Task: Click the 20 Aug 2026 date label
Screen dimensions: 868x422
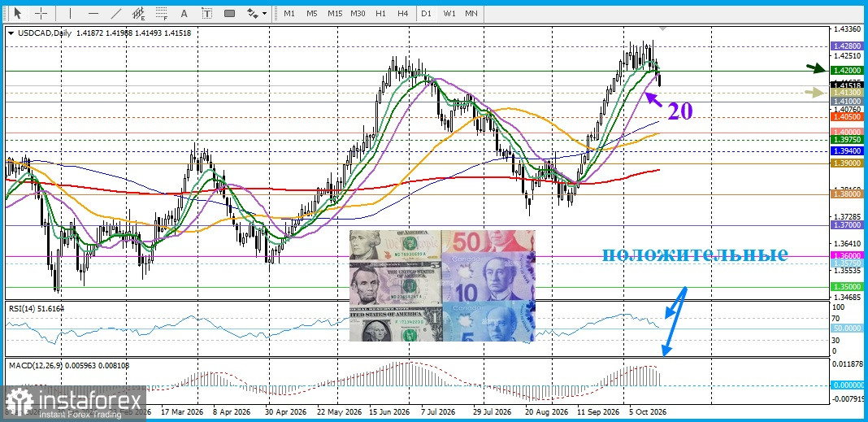Action: click(x=546, y=412)
